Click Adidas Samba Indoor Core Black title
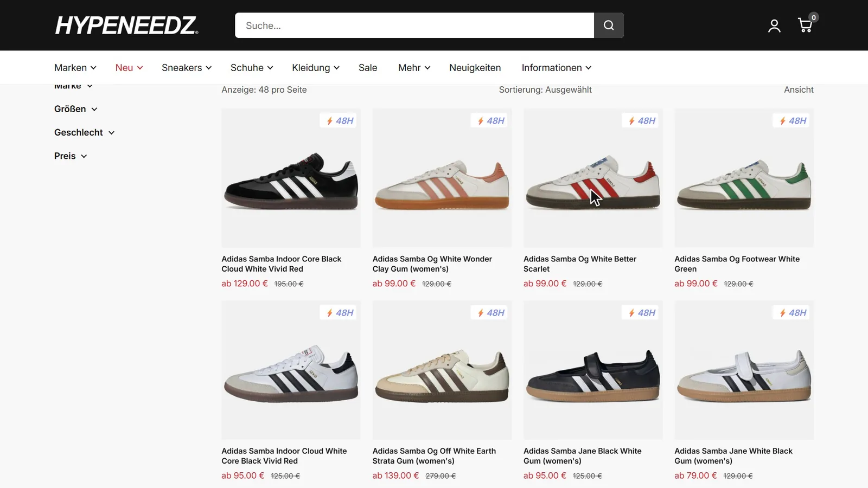Screen dimensions: 868x488 (x=282, y=264)
